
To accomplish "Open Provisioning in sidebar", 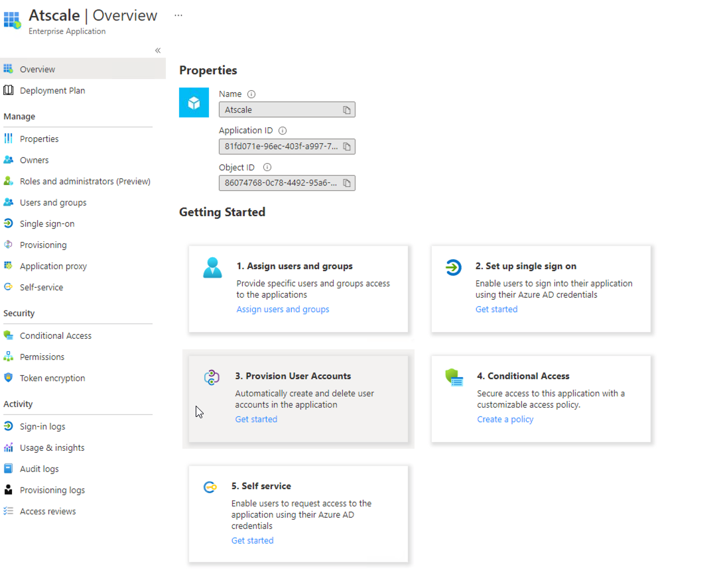I will pos(43,245).
